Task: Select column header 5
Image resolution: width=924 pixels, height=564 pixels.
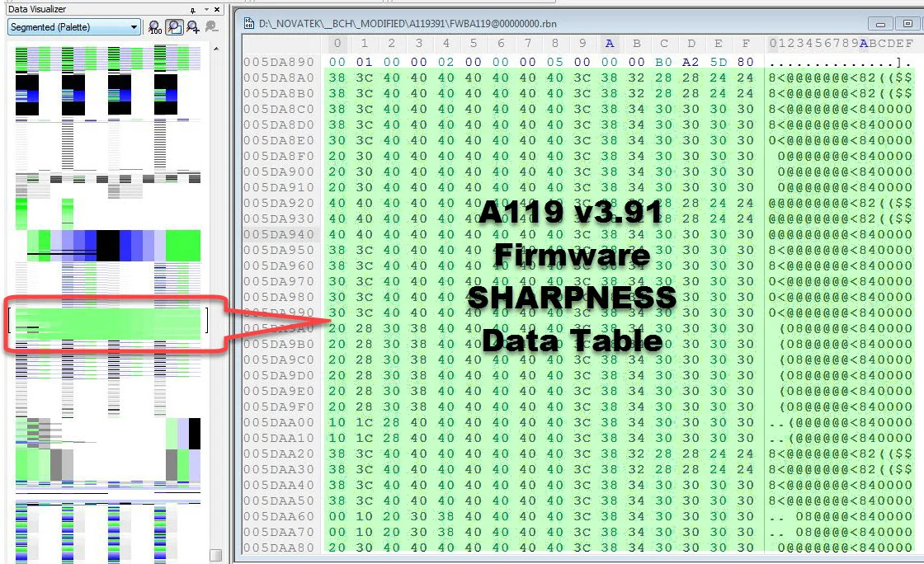Action: (474, 44)
